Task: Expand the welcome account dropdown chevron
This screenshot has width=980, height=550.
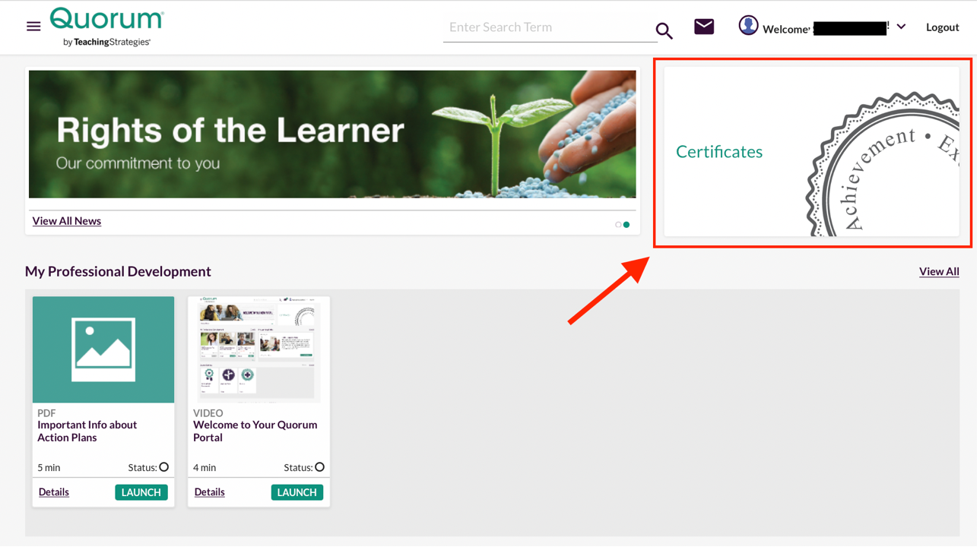Action: pos(901,25)
